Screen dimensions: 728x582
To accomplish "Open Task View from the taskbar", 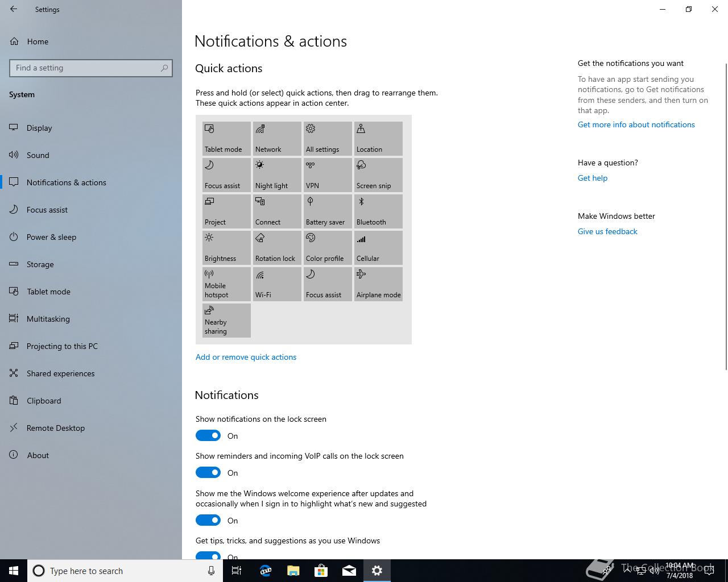I will pos(237,571).
